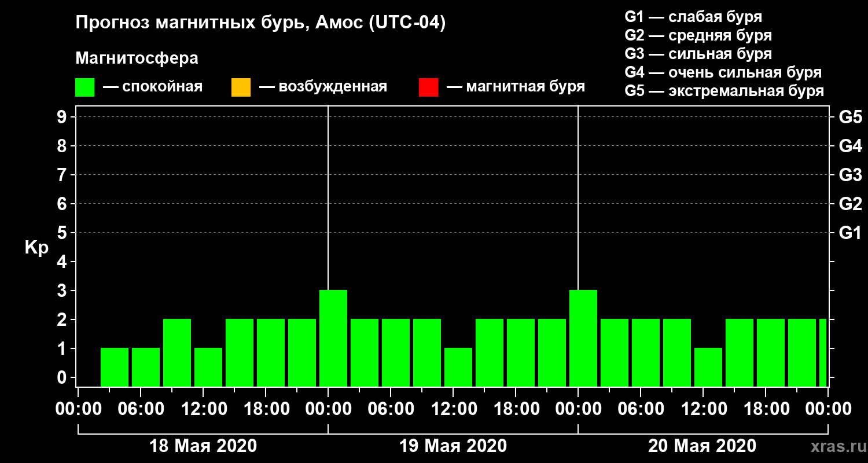Image resolution: width=868 pixels, height=463 pixels.
Task: Click the Kp 1 bar at 12:00 on 18 May
Action: 208,367
